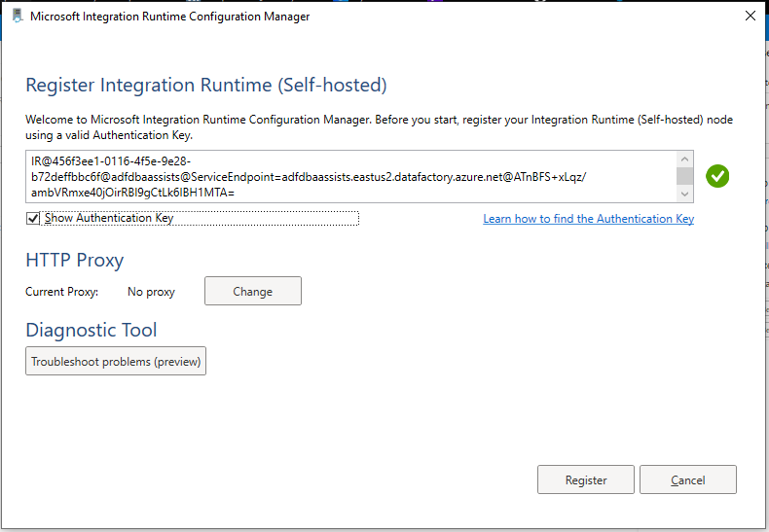769x532 pixels.
Task: Click the Register Integration Runtime (Self-hosted) heading
Action: click(x=206, y=86)
